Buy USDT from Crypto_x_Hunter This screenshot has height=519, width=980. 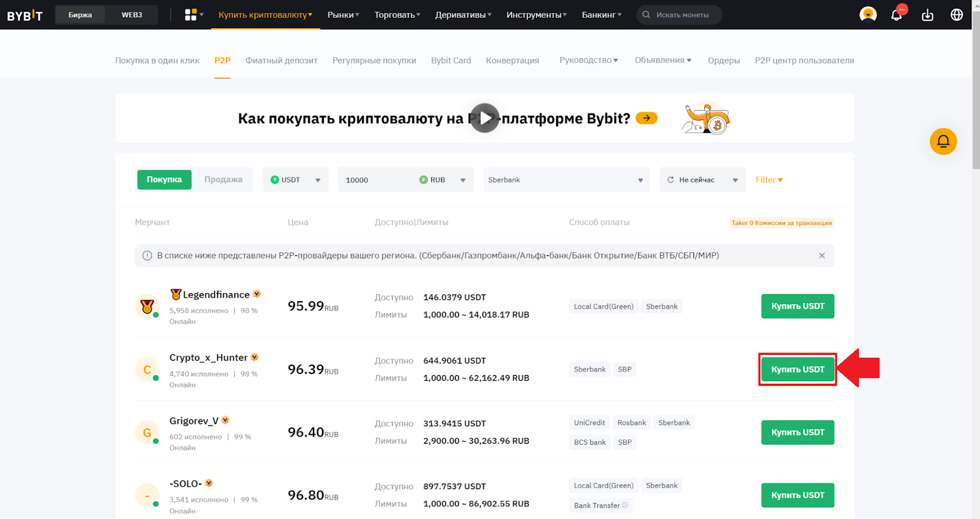click(797, 370)
